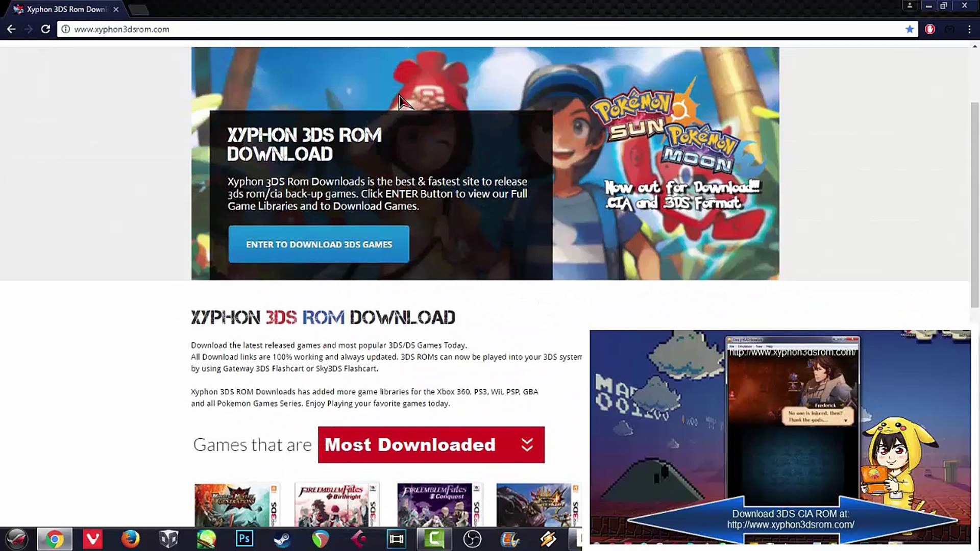
Task: Open Firefox from the taskbar
Action: click(130, 539)
